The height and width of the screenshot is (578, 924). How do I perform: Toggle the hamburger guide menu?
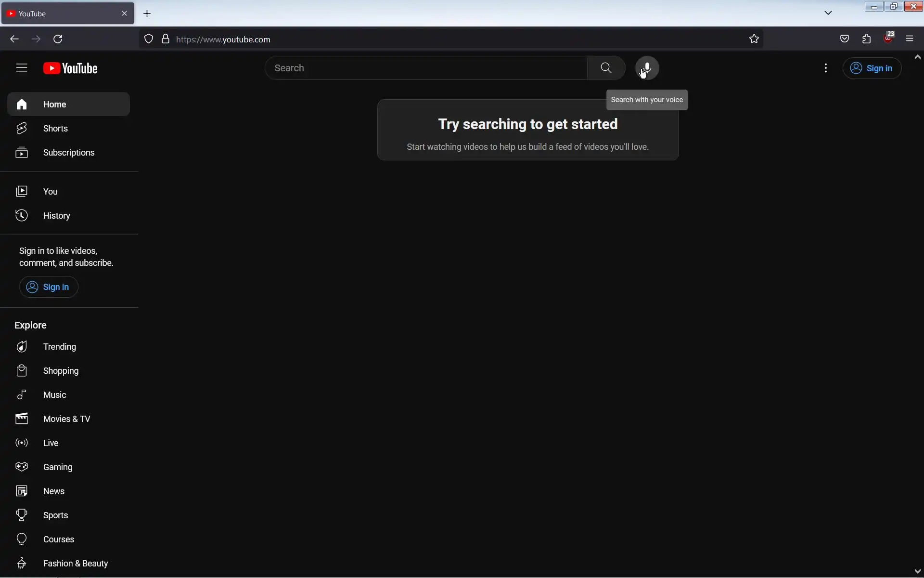pyautogui.click(x=22, y=68)
